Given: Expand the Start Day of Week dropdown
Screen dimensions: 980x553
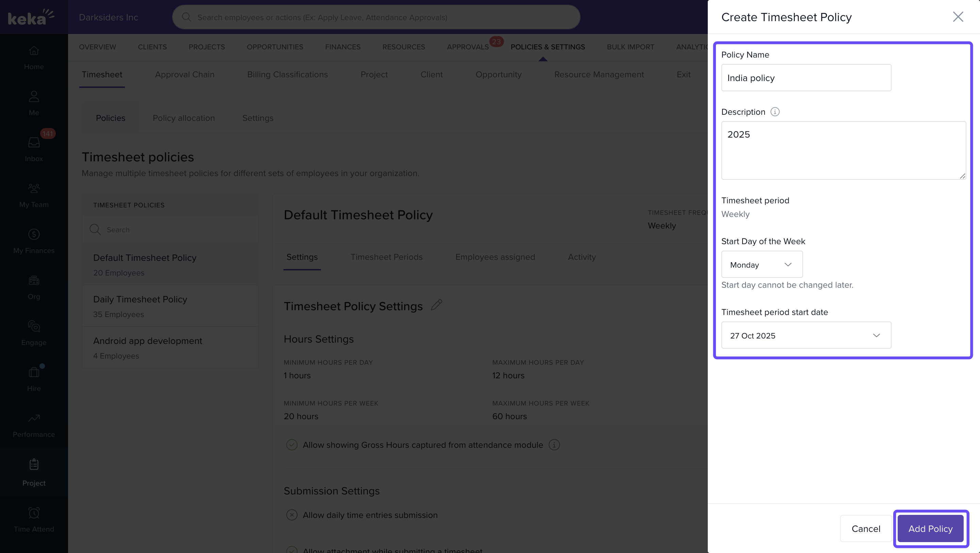Looking at the screenshot, I should coord(762,265).
